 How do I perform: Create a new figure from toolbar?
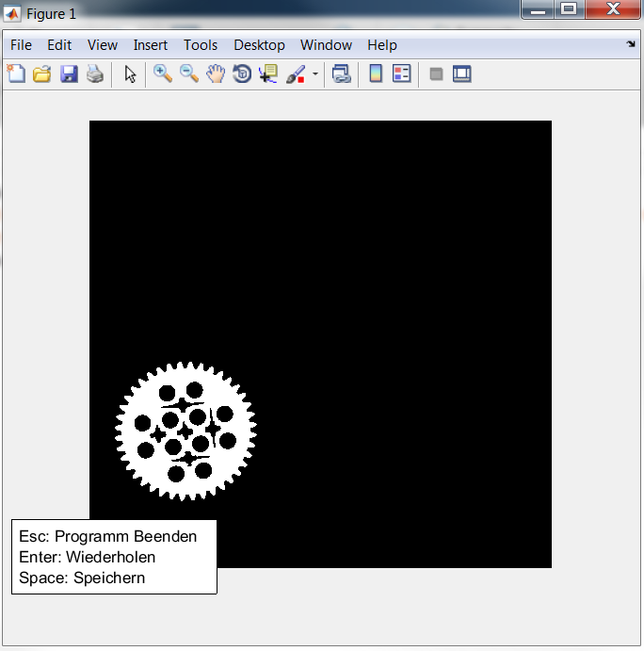[16, 73]
